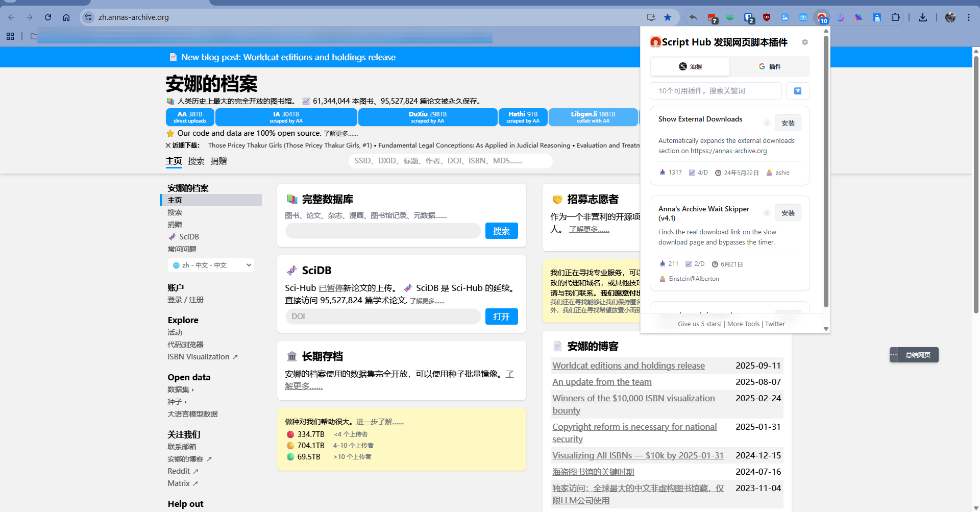Open the zh - 中文 language dropdown

pyautogui.click(x=210, y=265)
